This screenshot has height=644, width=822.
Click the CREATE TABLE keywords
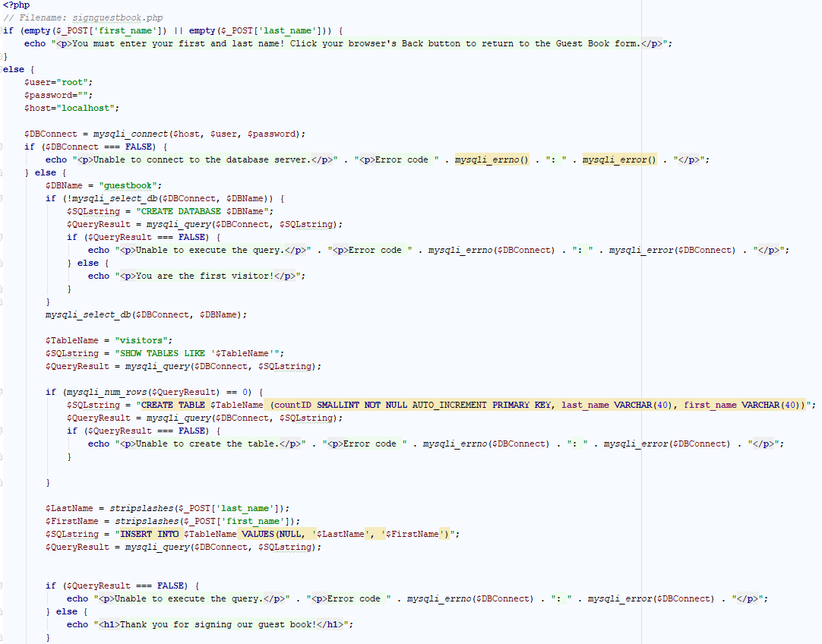173,405
